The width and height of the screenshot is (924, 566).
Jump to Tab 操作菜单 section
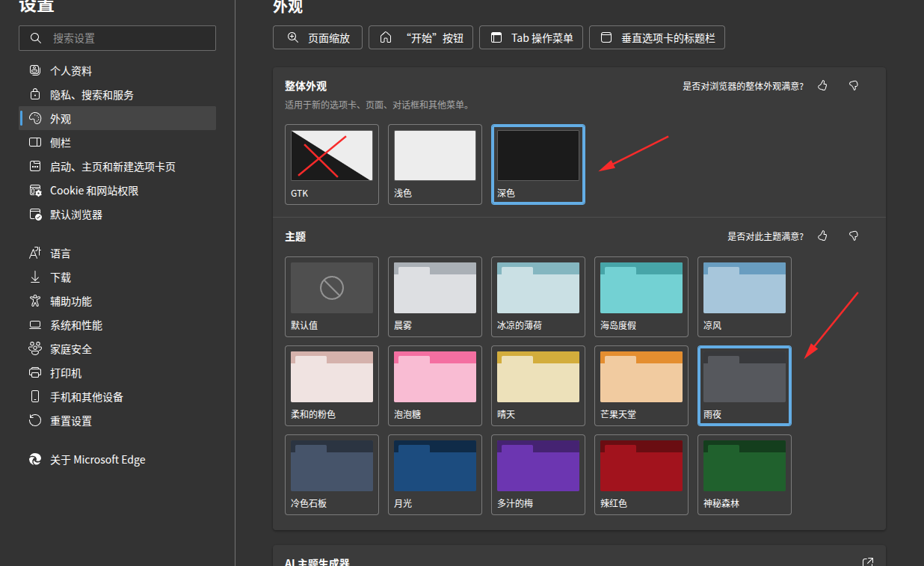point(532,37)
